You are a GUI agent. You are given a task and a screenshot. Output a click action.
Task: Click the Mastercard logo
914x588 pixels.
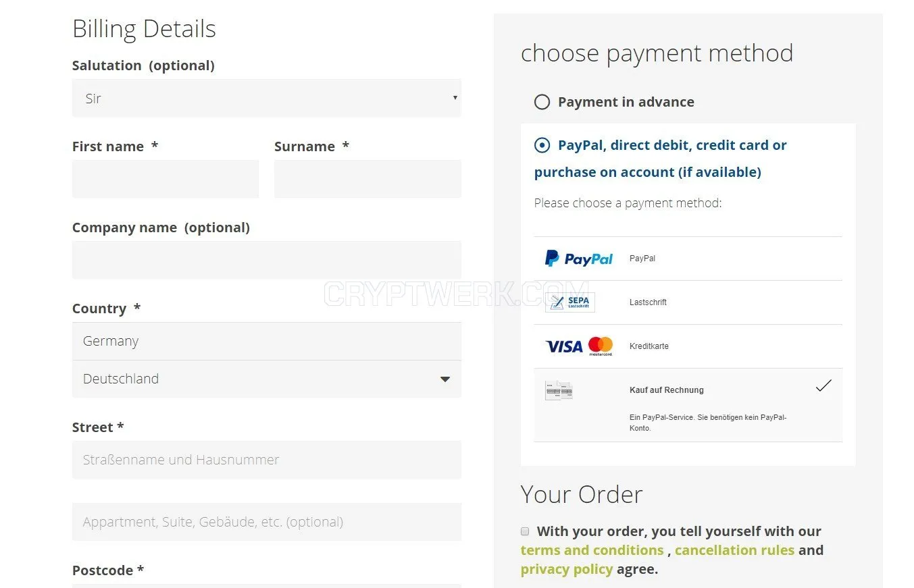click(x=601, y=346)
